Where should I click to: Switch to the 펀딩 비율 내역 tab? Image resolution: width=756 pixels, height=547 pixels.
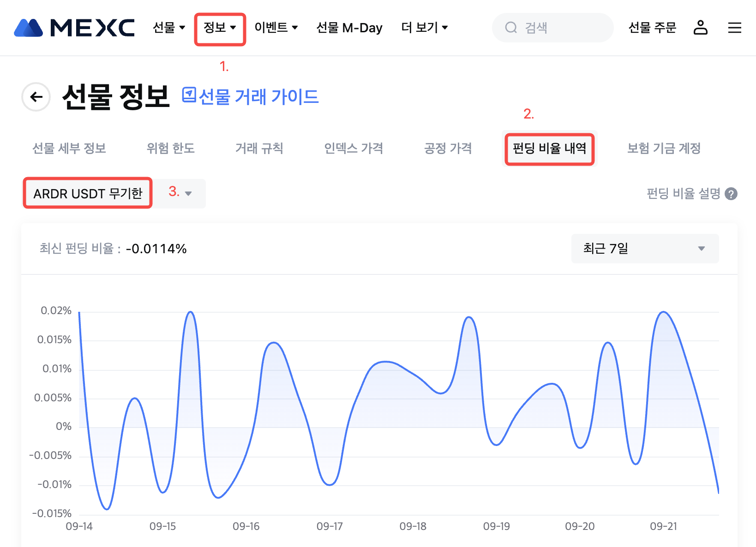coord(549,149)
